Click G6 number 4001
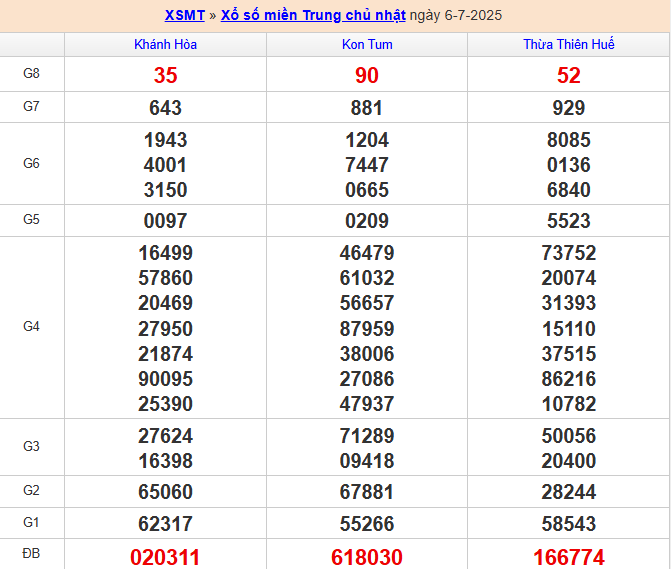671x569 pixels. coord(166,165)
